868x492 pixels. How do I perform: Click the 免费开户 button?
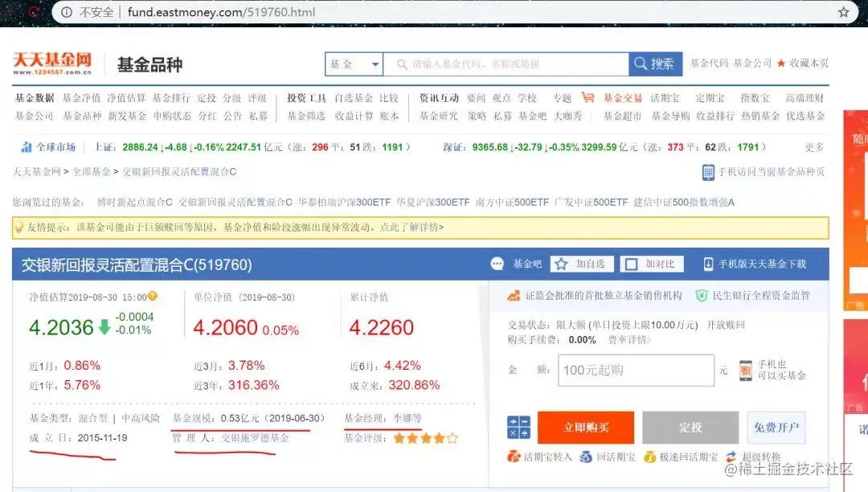point(776,427)
